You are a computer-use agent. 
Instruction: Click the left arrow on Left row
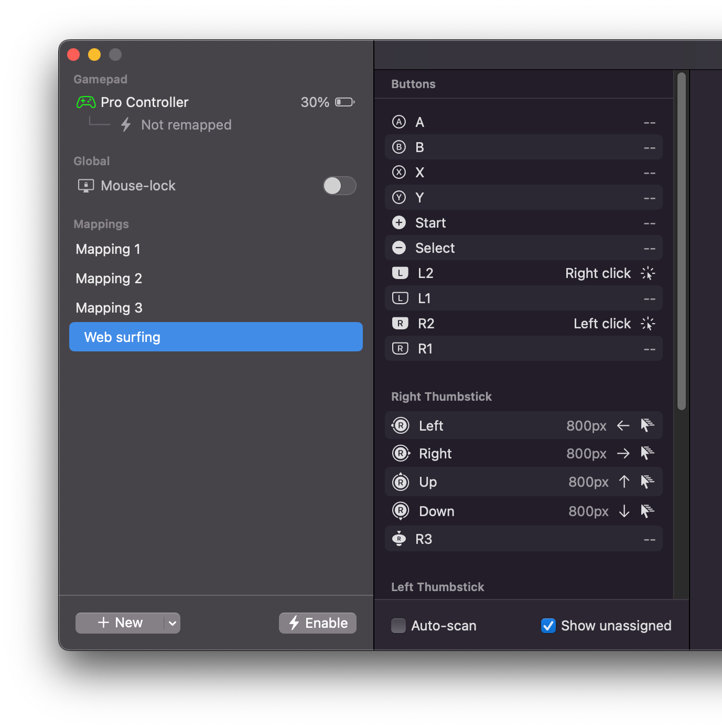point(623,425)
